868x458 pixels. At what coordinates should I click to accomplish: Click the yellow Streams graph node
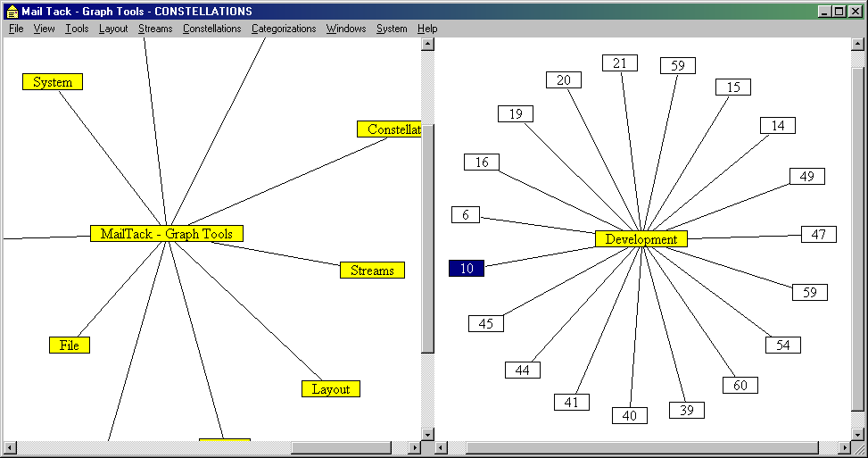pyautogui.click(x=372, y=271)
